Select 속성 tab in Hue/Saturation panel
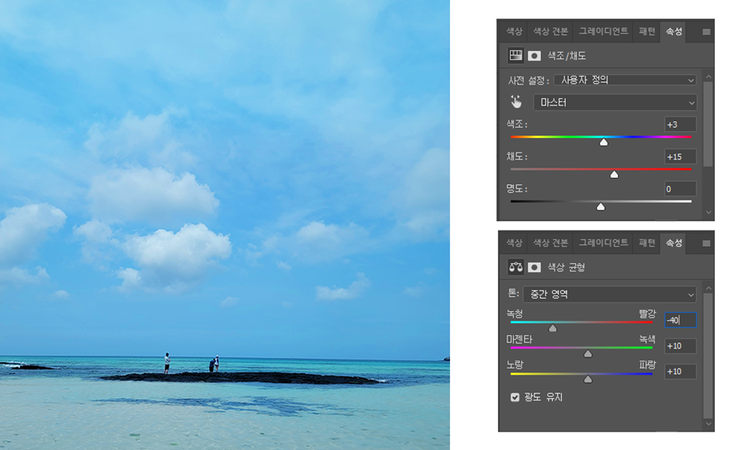Viewport: 750px width, 450px height. coord(673,32)
